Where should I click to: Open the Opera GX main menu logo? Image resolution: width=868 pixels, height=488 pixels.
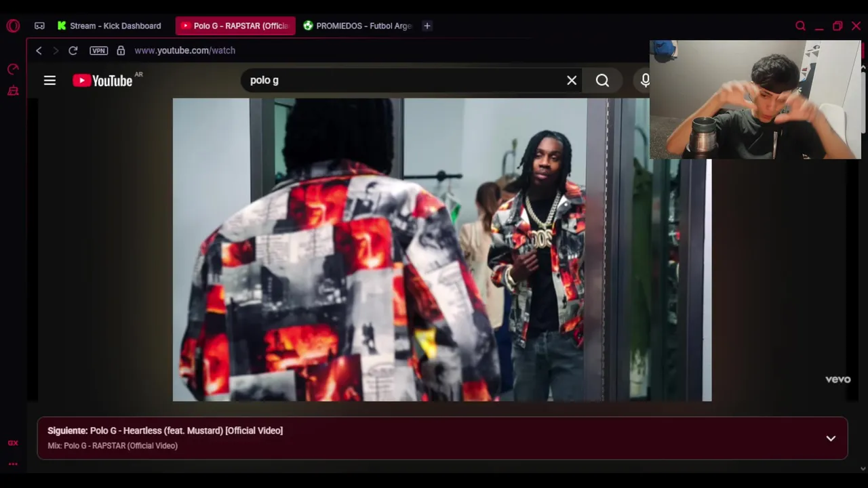pos(13,26)
